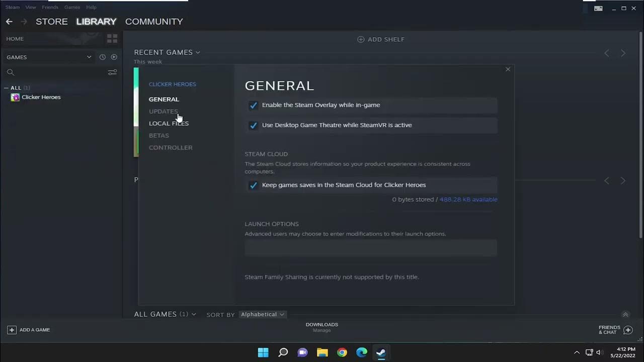
Task: Click the HOME button in sidebar
Action: click(15, 39)
